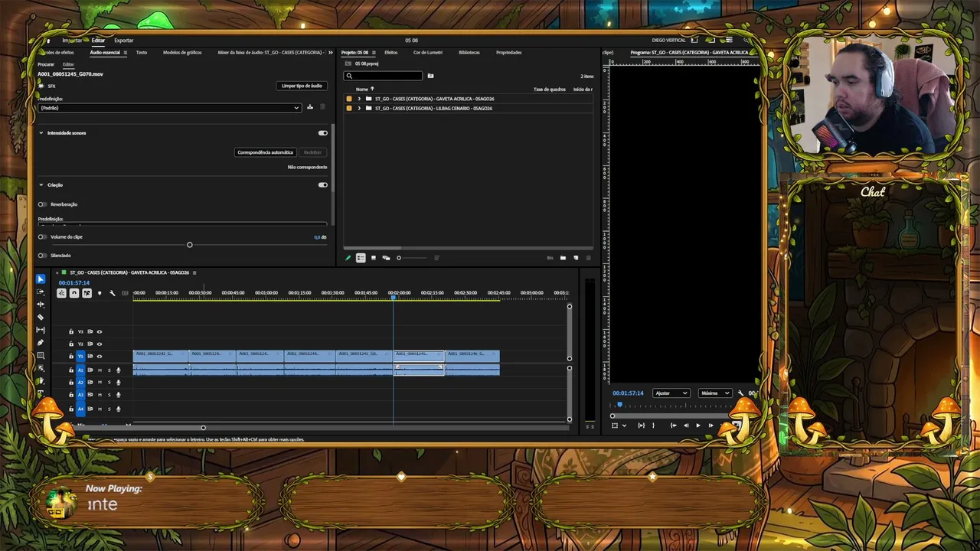Viewport: 980px width, 551px height.
Task: Click the New Item icon
Action: click(x=576, y=258)
